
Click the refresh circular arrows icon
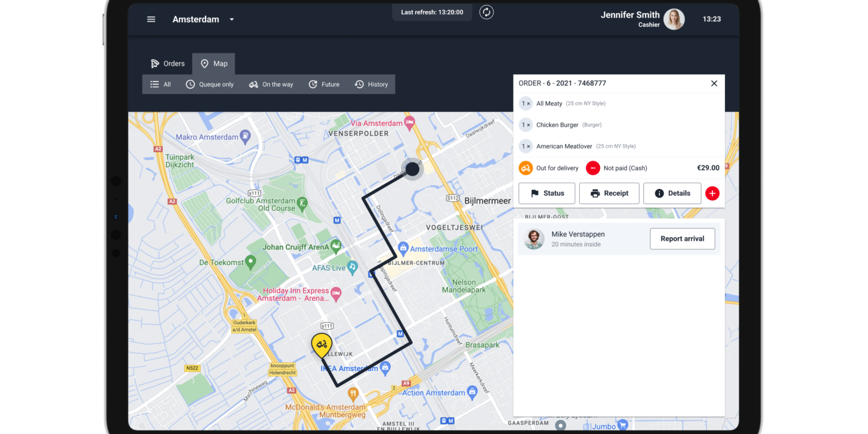coord(487,12)
